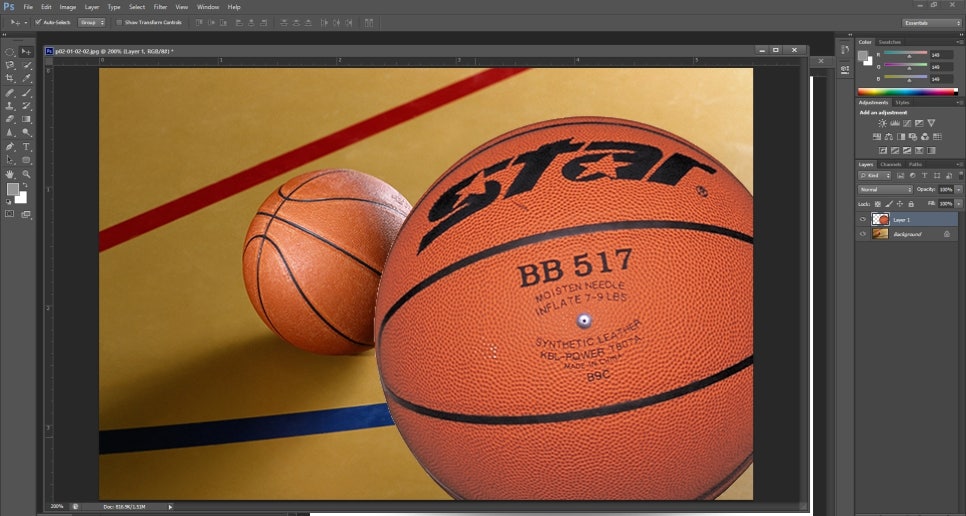This screenshot has height=516, width=966.
Task: Open the layer blend mode Normal dropdown
Action: click(x=885, y=190)
